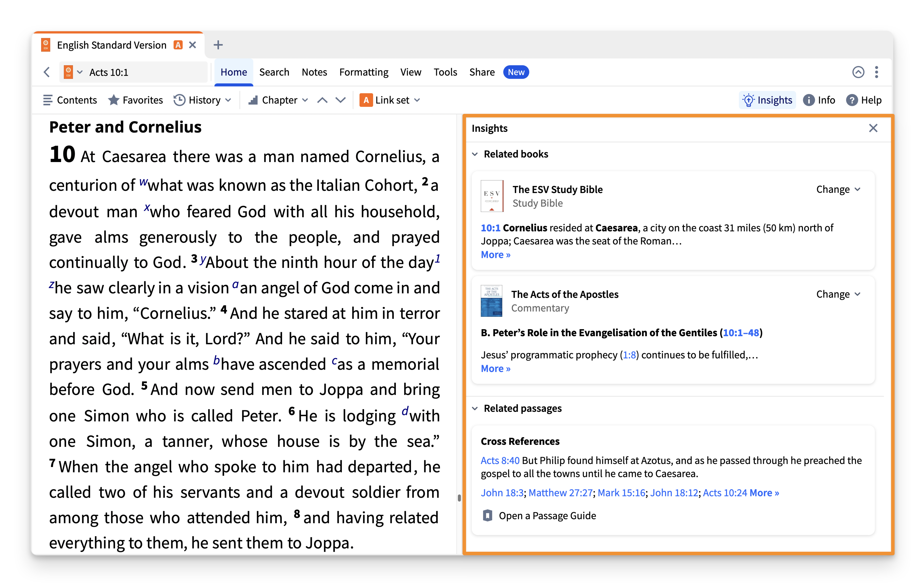Viewport: 924px width, 586px height.
Task: Click the 10:1 link in study note
Action: (490, 228)
